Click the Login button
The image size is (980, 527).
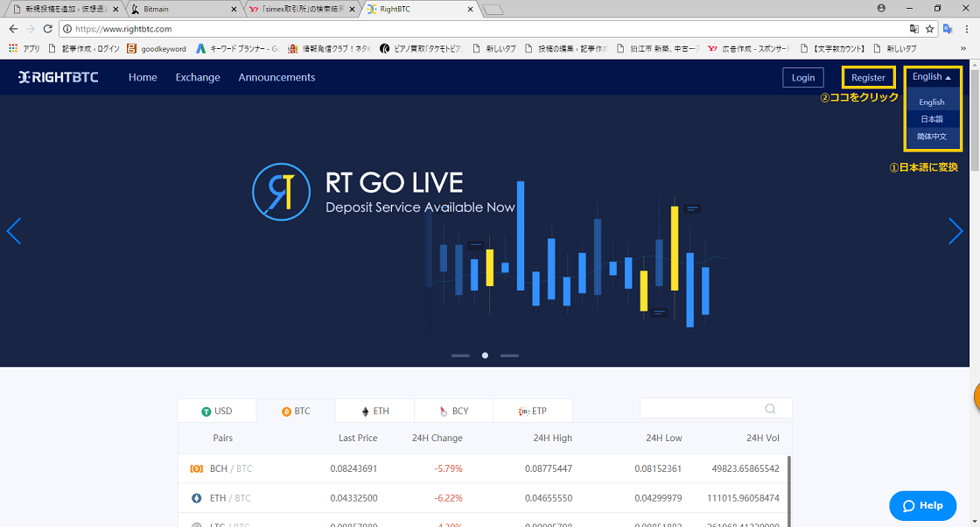click(x=803, y=78)
